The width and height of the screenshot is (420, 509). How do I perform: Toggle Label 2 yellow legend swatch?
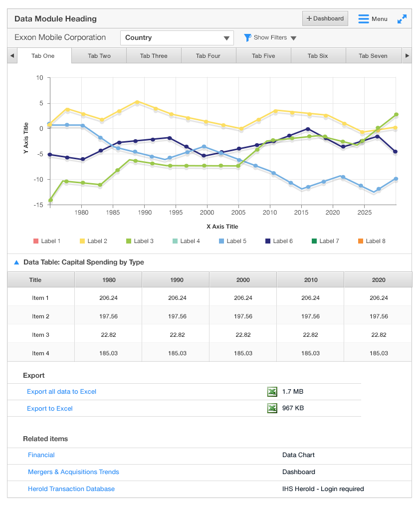(82, 241)
